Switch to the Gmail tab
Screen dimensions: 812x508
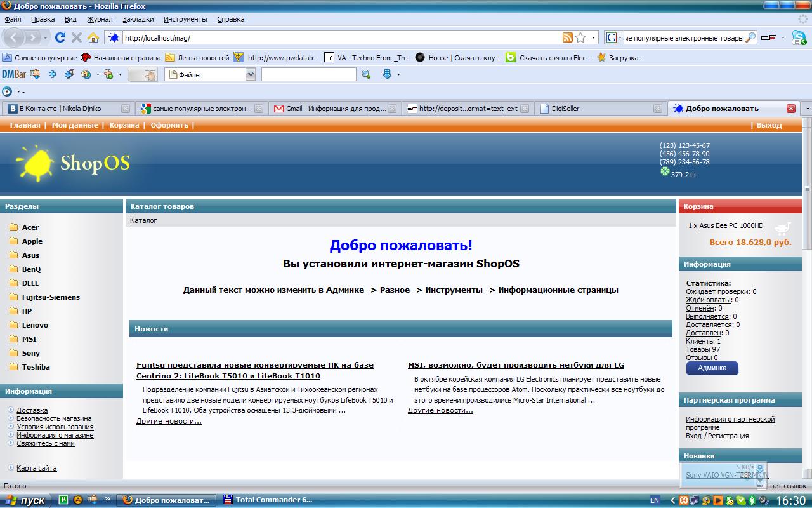pyautogui.click(x=336, y=109)
